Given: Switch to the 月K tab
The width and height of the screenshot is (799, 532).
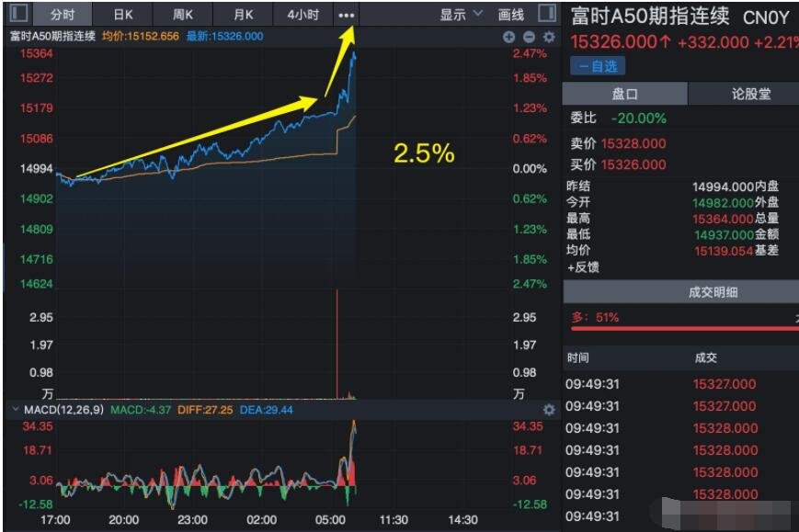Looking at the screenshot, I should point(243,15).
